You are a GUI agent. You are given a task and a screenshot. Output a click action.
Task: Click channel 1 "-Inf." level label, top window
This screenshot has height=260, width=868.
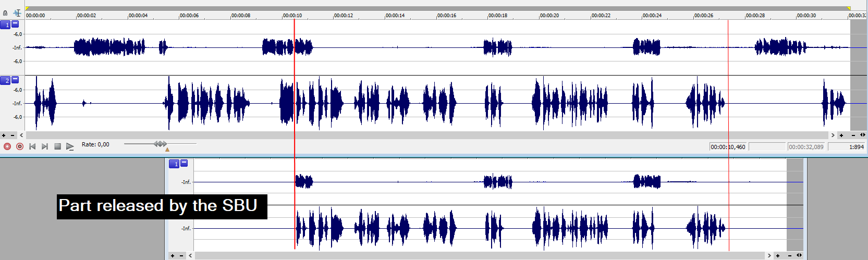(x=17, y=48)
